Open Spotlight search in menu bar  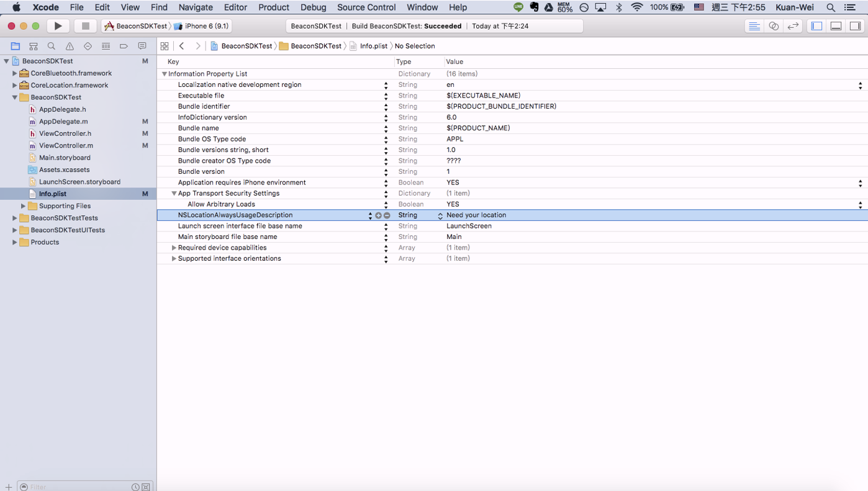(831, 7)
